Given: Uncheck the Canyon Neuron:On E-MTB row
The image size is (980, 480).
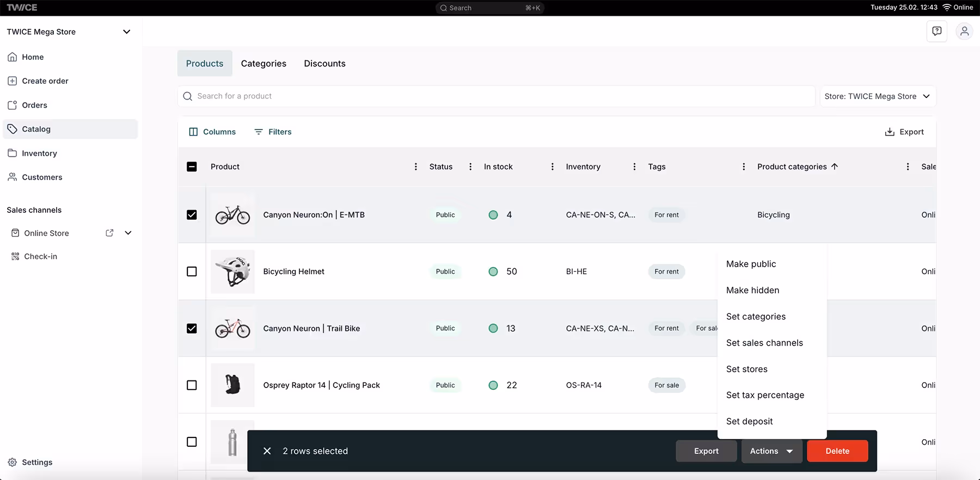Looking at the screenshot, I should pyautogui.click(x=192, y=215).
